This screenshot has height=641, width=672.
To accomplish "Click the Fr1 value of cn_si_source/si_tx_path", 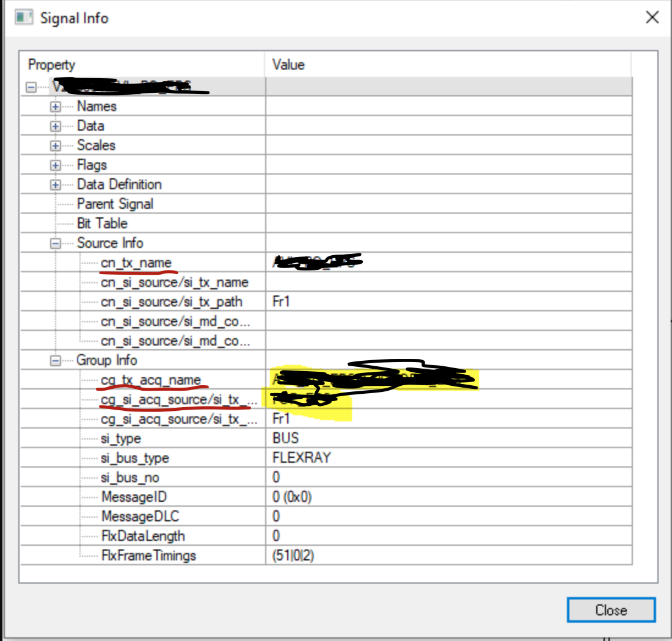I will (281, 302).
